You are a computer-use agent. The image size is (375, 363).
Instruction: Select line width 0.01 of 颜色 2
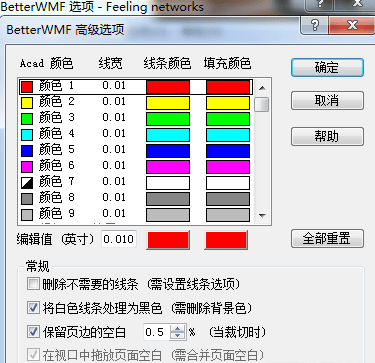pyautogui.click(x=114, y=101)
